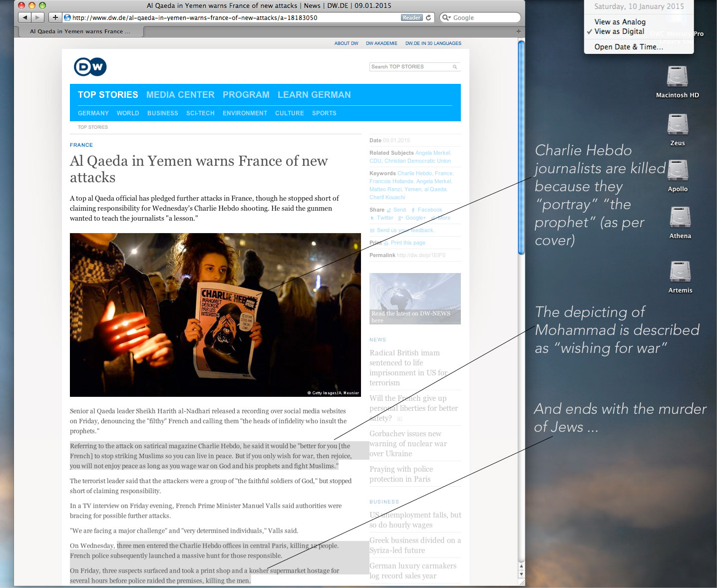
Task: Click the Francois Hollande keyword link
Action: point(391,181)
